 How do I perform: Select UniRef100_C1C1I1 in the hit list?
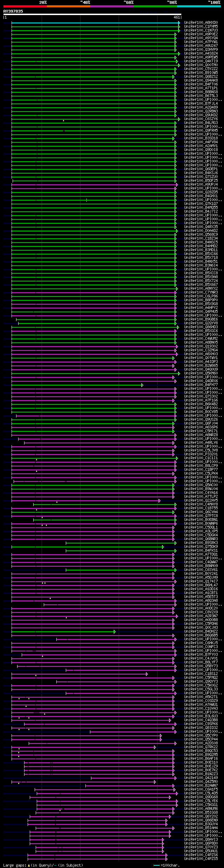[x=201, y=458]
